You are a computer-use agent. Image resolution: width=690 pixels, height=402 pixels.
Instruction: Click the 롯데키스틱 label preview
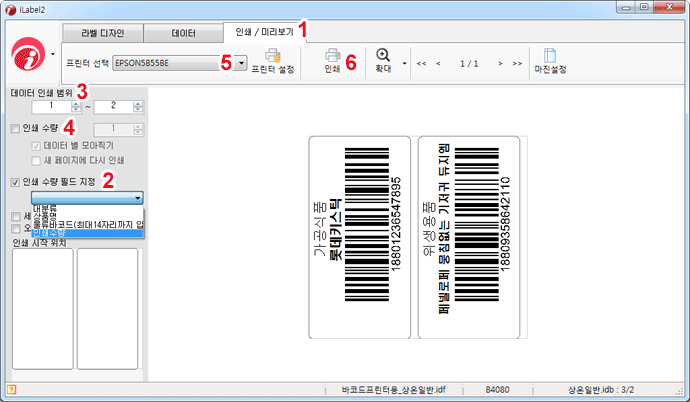coord(360,238)
